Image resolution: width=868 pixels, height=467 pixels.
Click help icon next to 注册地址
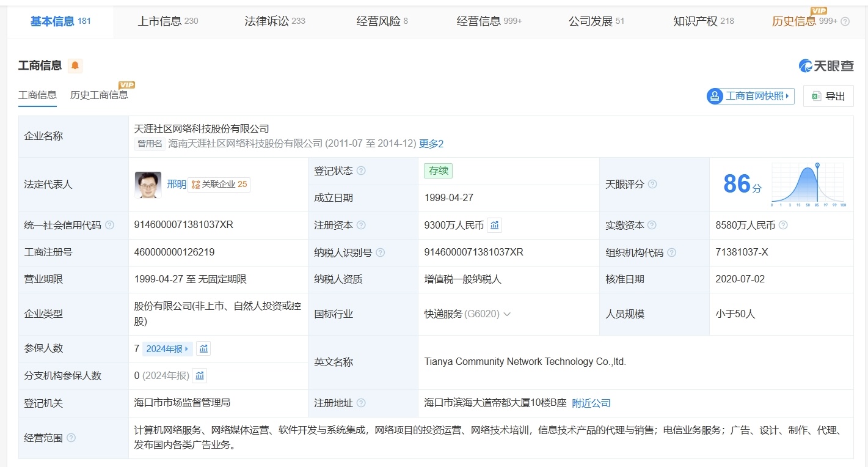click(x=361, y=403)
